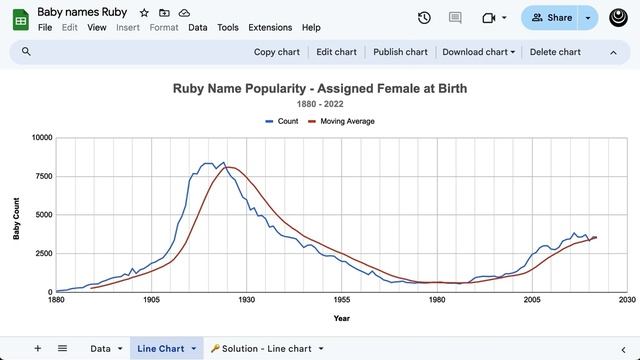Click the Moving Average legend label
The image size is (640, 360).
pos(347,121)
